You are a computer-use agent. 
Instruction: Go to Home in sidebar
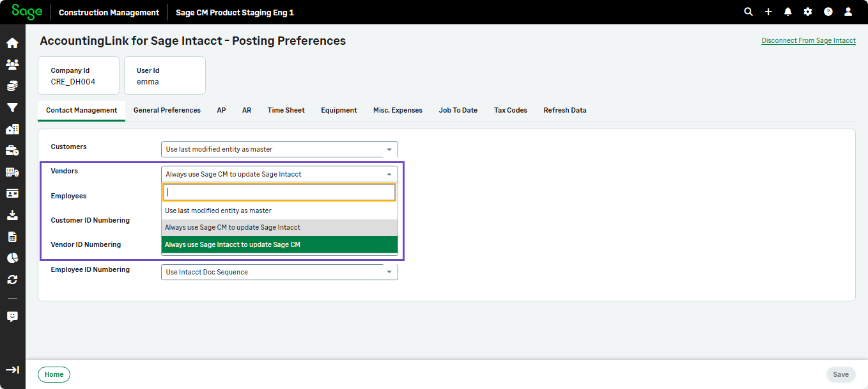click(x=12, y=43)
